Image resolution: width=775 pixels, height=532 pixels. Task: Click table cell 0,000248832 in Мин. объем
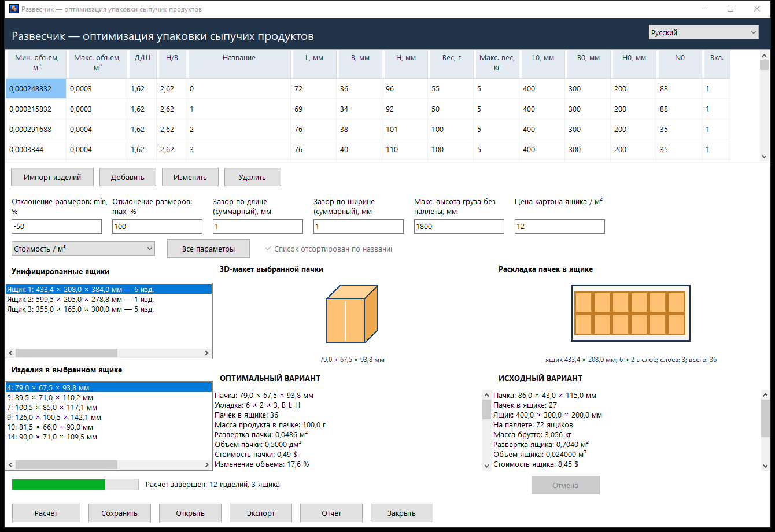pyautogui.click(x=36, y=89)
